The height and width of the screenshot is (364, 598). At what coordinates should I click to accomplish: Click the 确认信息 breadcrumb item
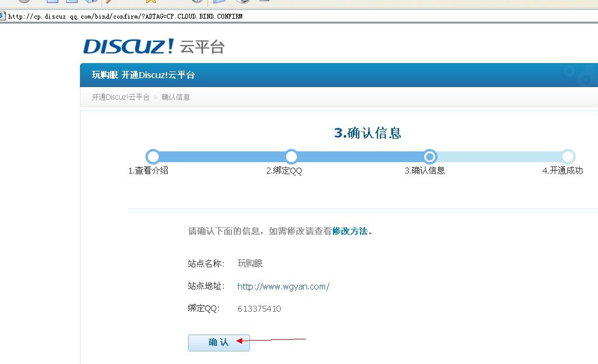175,97
